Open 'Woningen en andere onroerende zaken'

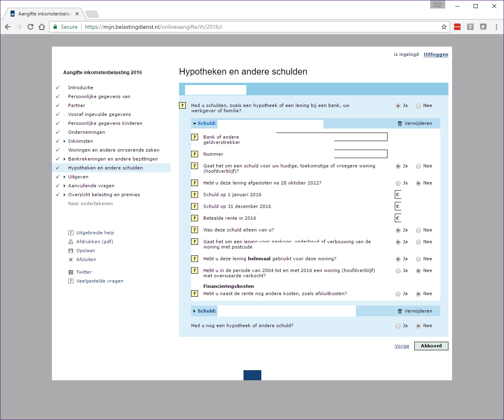(114, 150)
